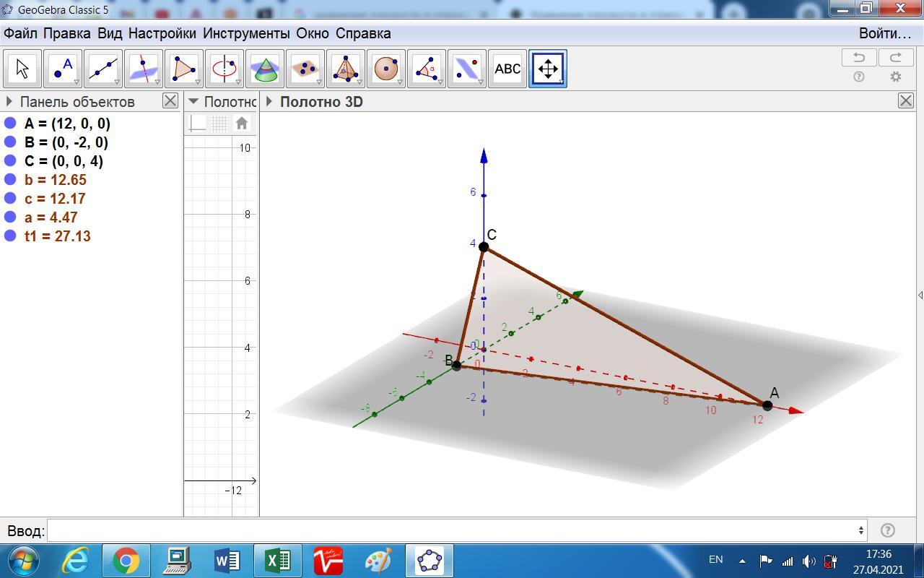This screenshot has width=924, height=578.
Task: Open the Инструменты menu
Action: (246, 33)
